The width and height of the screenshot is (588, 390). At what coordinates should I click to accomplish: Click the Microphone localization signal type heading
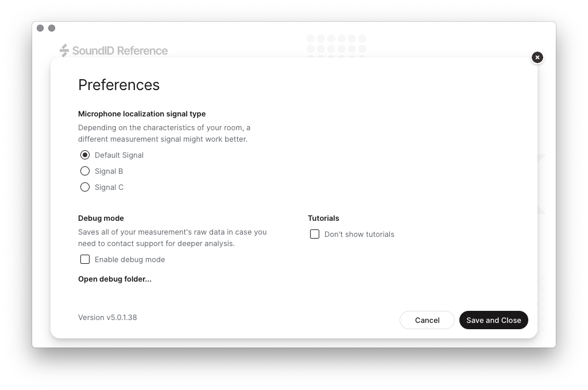142,114
